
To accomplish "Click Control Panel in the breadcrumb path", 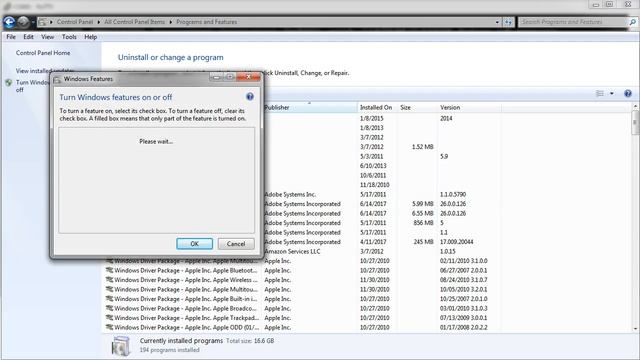I will 75,22.
